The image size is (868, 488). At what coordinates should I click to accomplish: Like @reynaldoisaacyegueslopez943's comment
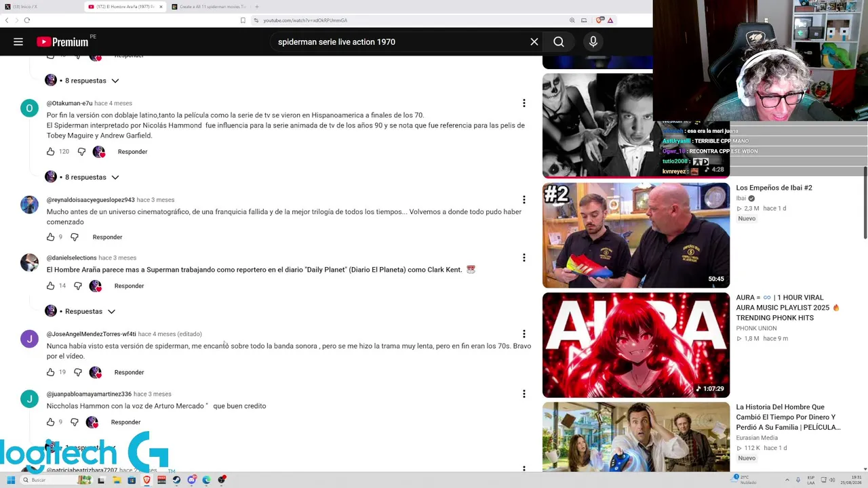[x=51, y=237]
